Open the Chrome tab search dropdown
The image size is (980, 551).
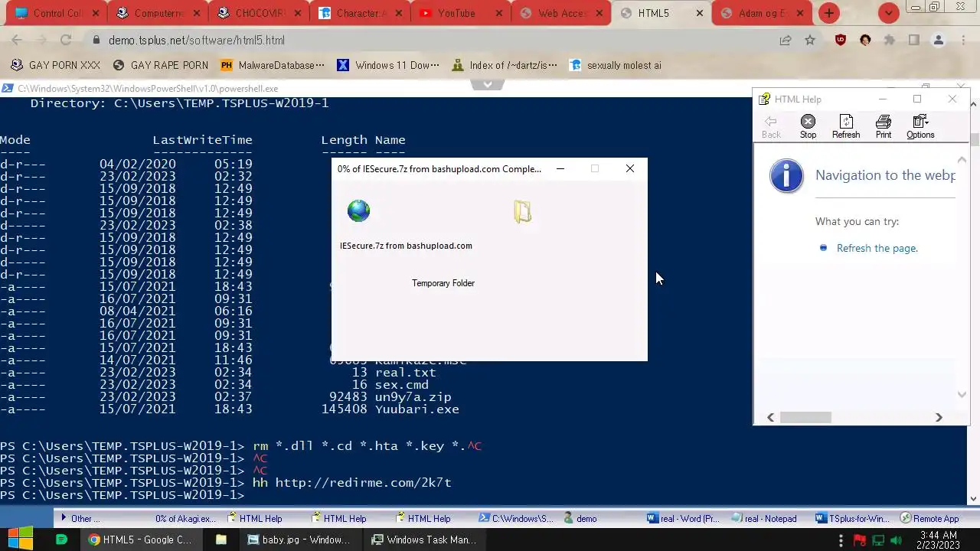click(889, 13)
